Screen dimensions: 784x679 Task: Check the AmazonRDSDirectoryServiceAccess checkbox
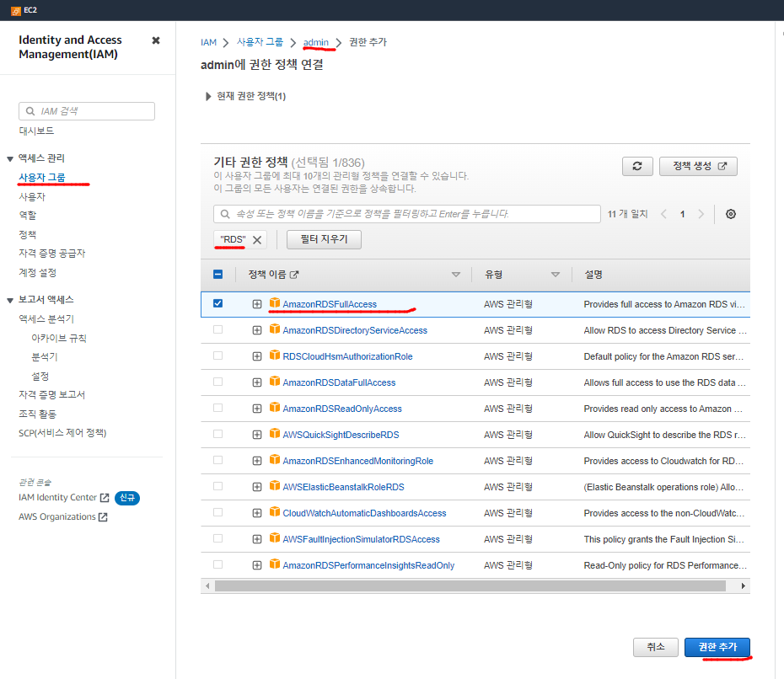tap(217, 329)
